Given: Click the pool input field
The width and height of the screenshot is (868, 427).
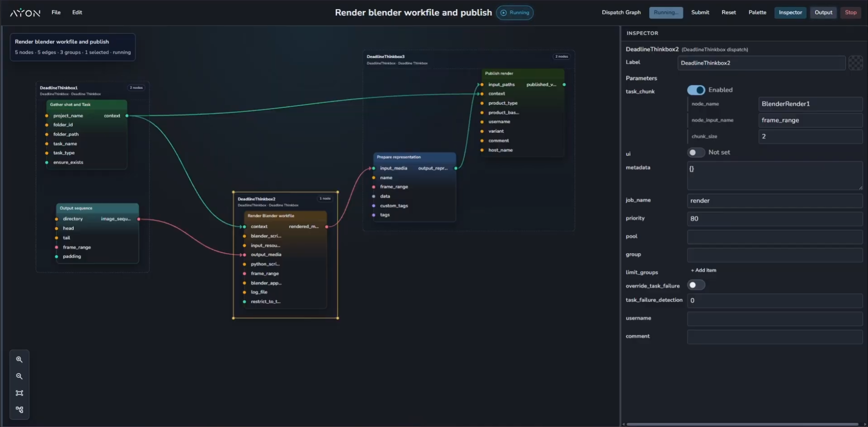Looking at the screenshot, I should tap(774, 237).
